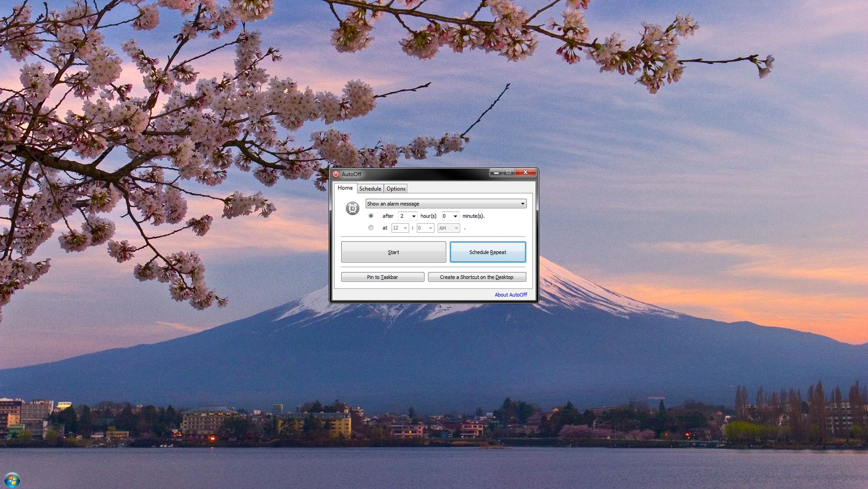The width and height of the screenshot is (868, 489).
Task: Open the About AutoOff link
Action: click(x=511, y=295)
